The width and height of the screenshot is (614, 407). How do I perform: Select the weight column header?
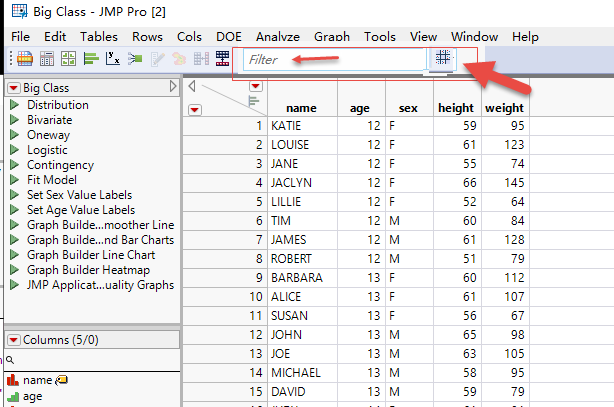tap(504, 108)
